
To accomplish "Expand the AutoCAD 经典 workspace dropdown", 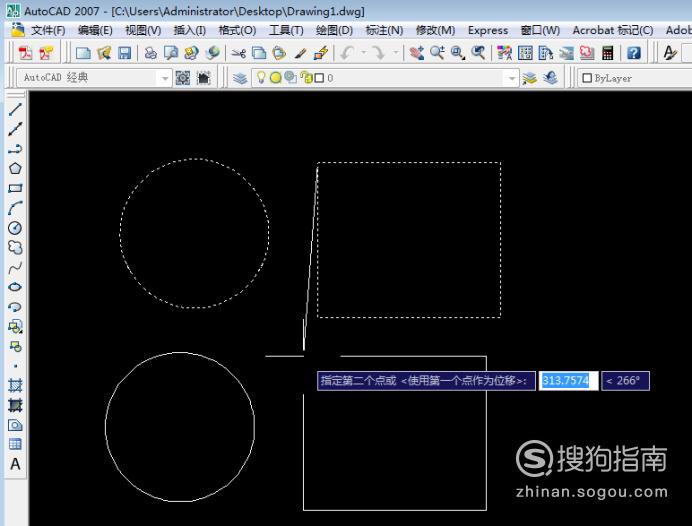I will pyautogui.click(x=165, y=78).
